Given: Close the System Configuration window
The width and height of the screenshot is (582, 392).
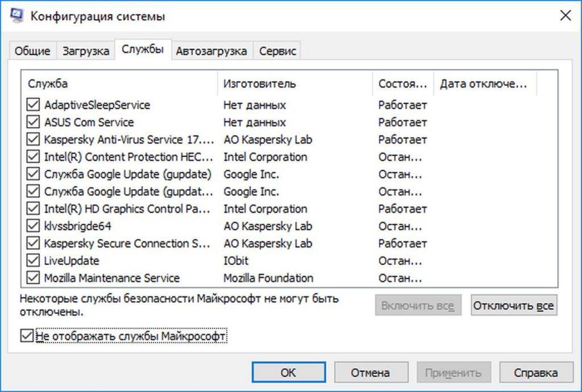Looking at the screenshot, I should (x=565, y=16).
